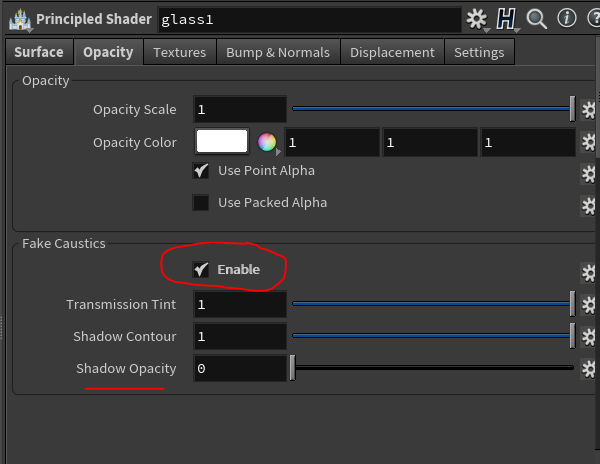This screenshot has width=600, height=464.
Task: Click the gear icon on Fake Caustics Enable row
Action: coord(589,272)
